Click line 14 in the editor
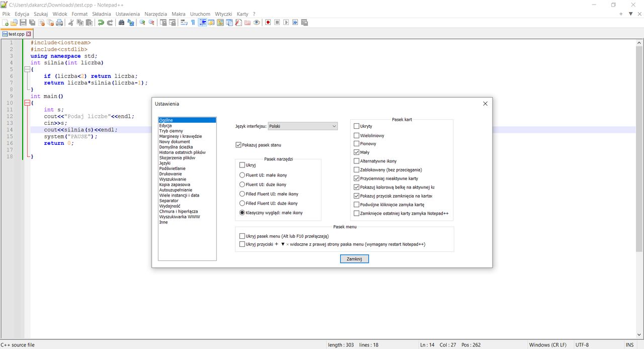Image resolution: width=644 pixels, height=349 pixels. pos(332,129)
